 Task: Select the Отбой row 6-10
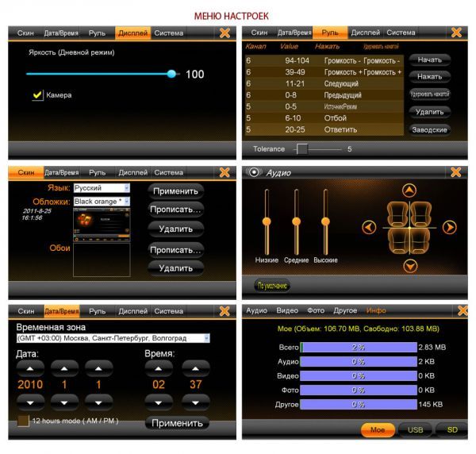pyautogui.click(x=324, y=118)
